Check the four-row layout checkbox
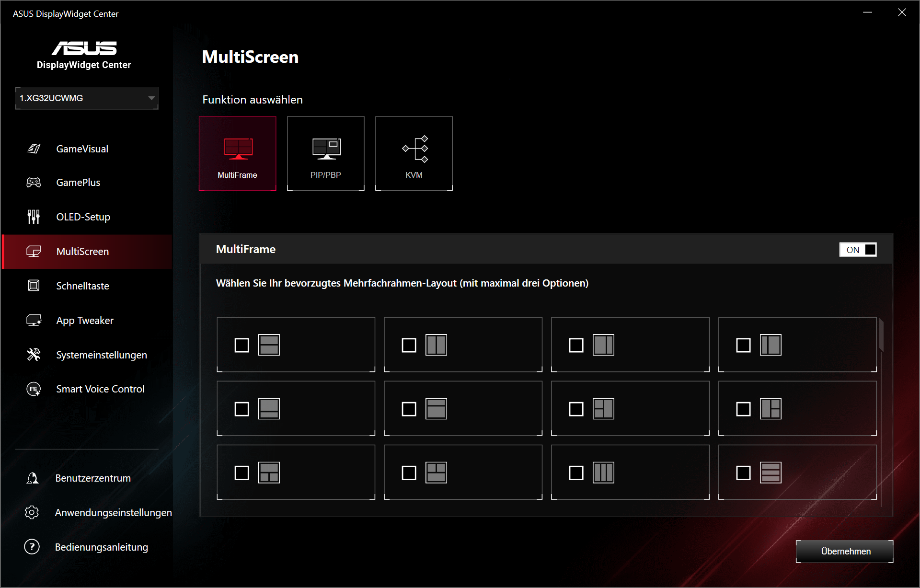The width and height of the screenshot is (920, 588). point(743,473)
